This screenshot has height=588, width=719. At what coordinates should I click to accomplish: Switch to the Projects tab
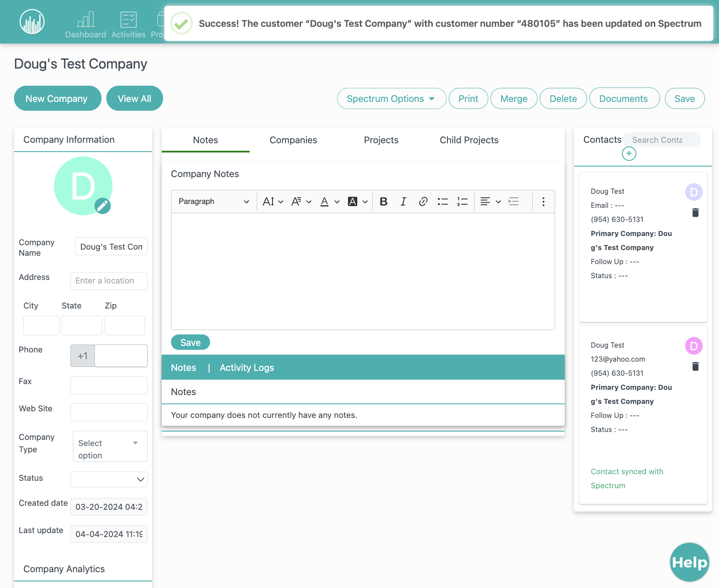[381, 140]
